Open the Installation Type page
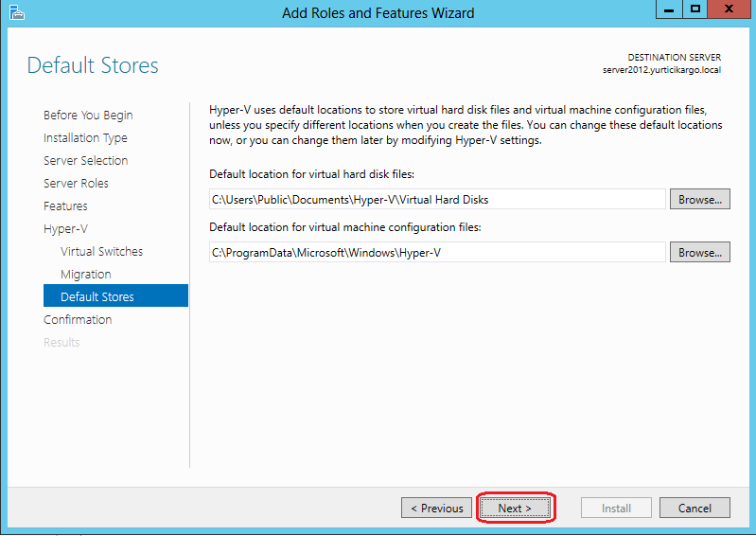This screenshot has height=536, width=756. [x=85, y=138]
